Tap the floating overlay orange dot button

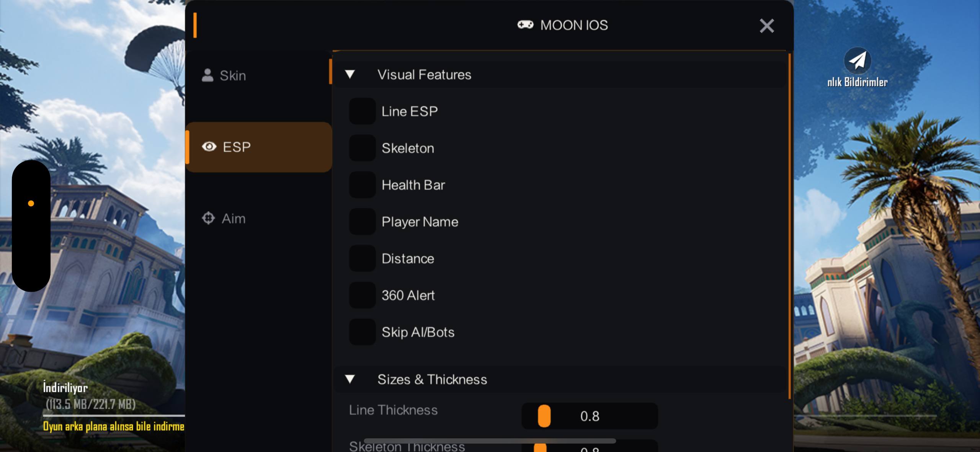point(31,202)
